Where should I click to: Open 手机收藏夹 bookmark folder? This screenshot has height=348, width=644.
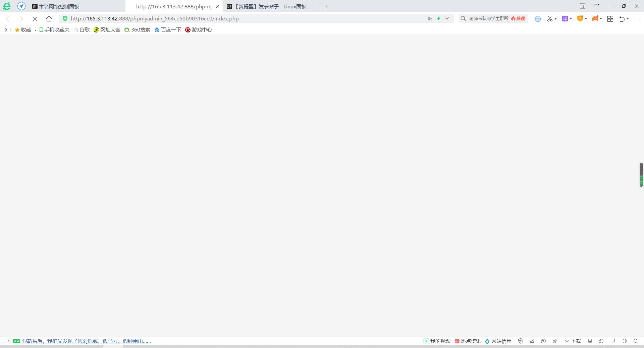(x=54, y=30)
